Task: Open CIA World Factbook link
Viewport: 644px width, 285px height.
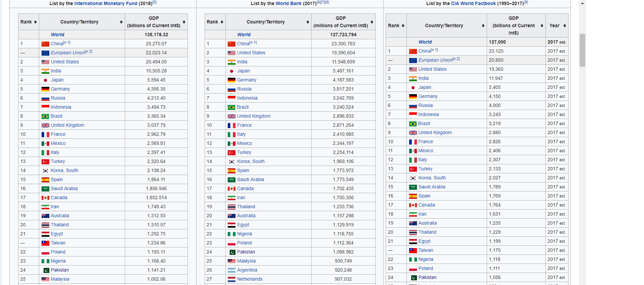Action: tap(473, 3)
